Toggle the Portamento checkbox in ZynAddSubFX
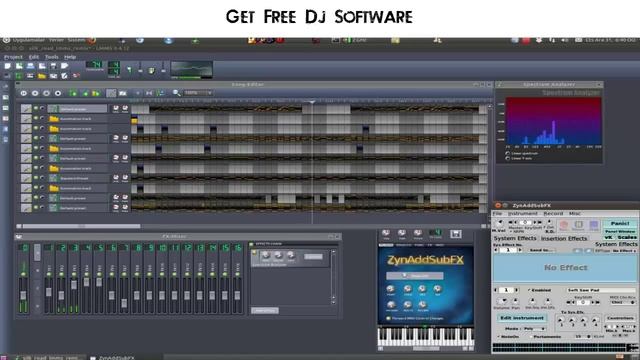 pyautogui.click(x=531, y=337)
